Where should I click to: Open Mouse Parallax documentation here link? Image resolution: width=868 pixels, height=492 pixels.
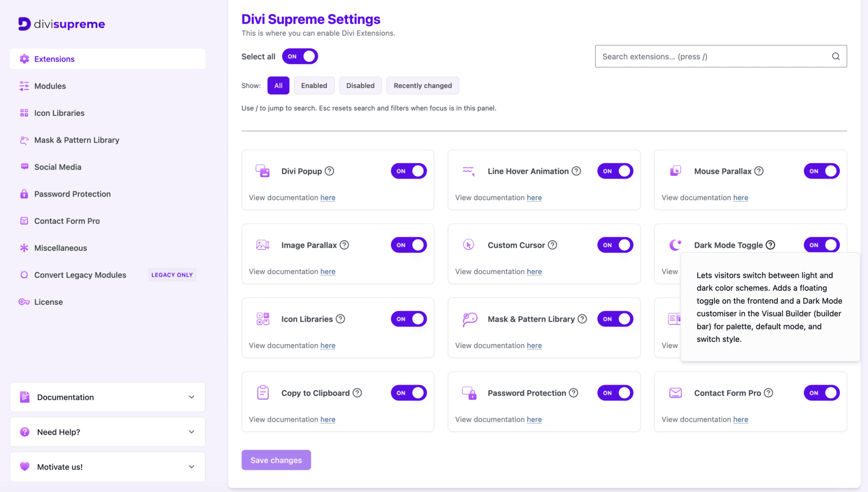point(741,197)
